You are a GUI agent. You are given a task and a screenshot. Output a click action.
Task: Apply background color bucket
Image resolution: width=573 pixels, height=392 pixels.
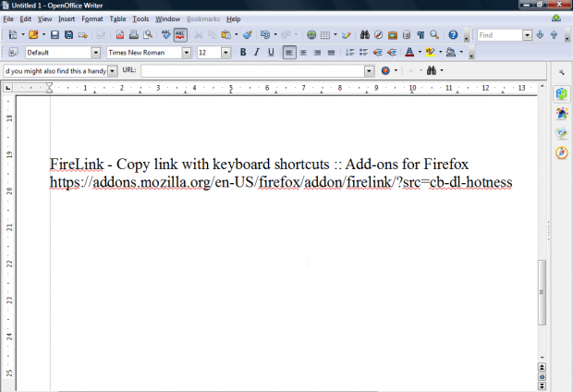tap(451, 53)
